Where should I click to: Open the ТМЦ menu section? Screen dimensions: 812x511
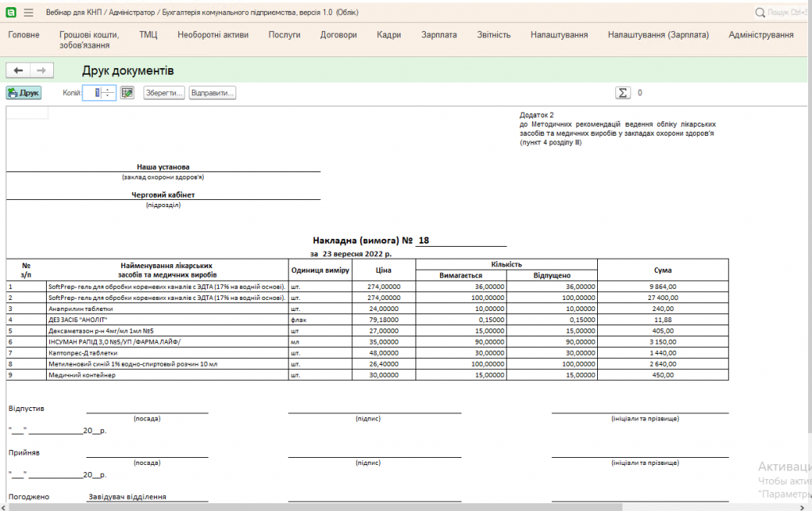[148, 35]
